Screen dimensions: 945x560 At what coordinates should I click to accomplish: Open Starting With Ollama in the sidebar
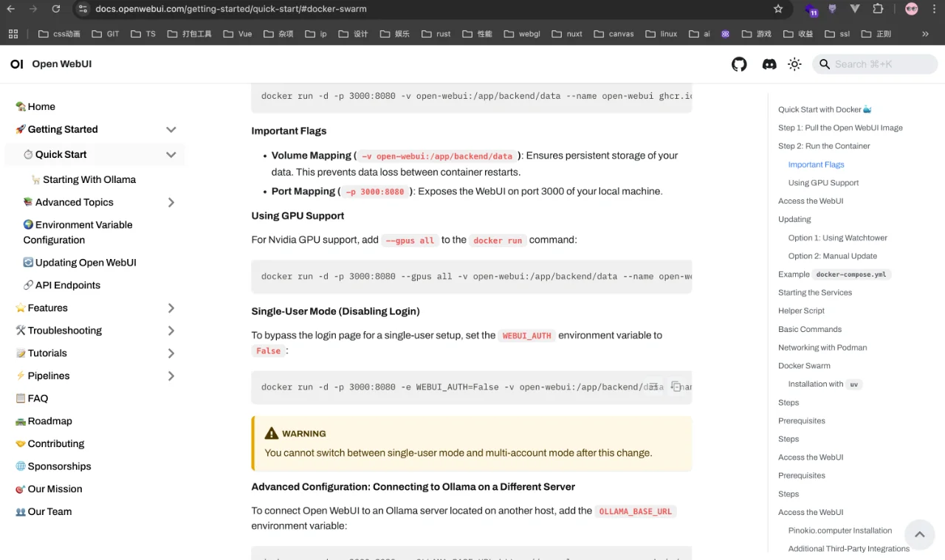pos(83,179)
